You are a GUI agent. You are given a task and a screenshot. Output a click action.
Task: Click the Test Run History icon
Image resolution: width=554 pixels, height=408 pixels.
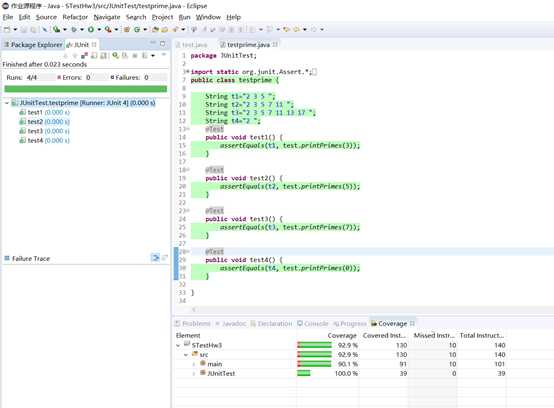(x=145, y=56)
